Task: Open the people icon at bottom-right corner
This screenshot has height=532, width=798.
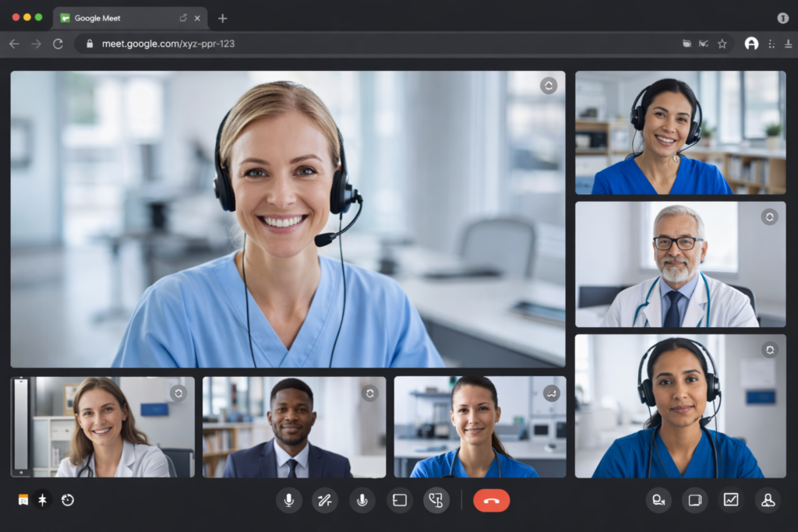Action: coord(768,500)
